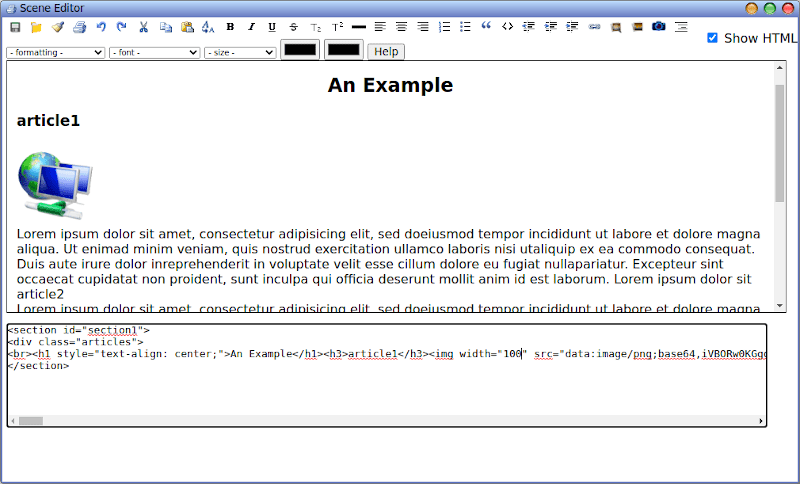Click the green maximize window button
This screenshot has width=800, height=484.
click(770, 8)
